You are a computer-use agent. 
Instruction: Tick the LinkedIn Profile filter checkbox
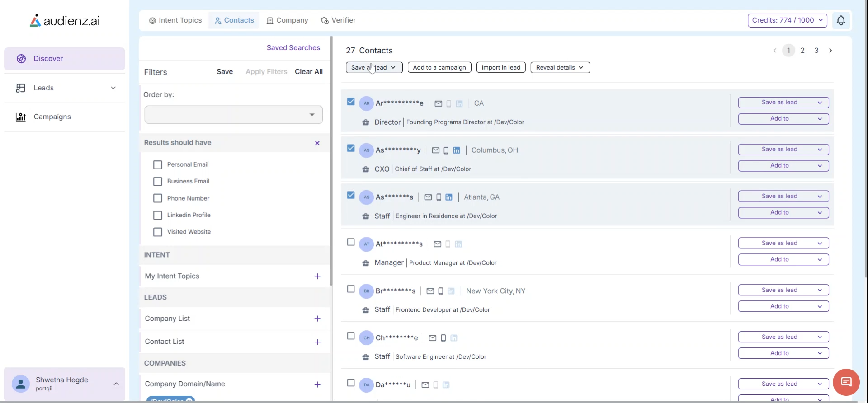pyautogui.click(x=158, y=216)
